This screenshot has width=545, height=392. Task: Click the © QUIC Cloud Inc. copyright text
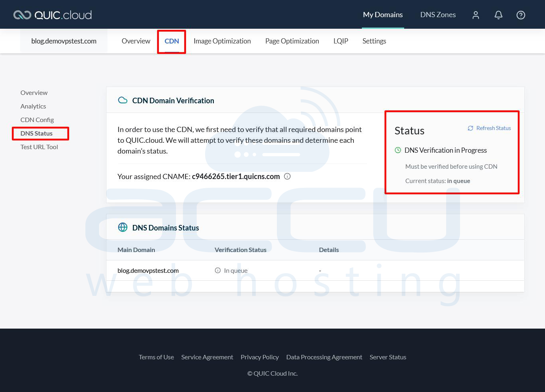pos(272,373)
